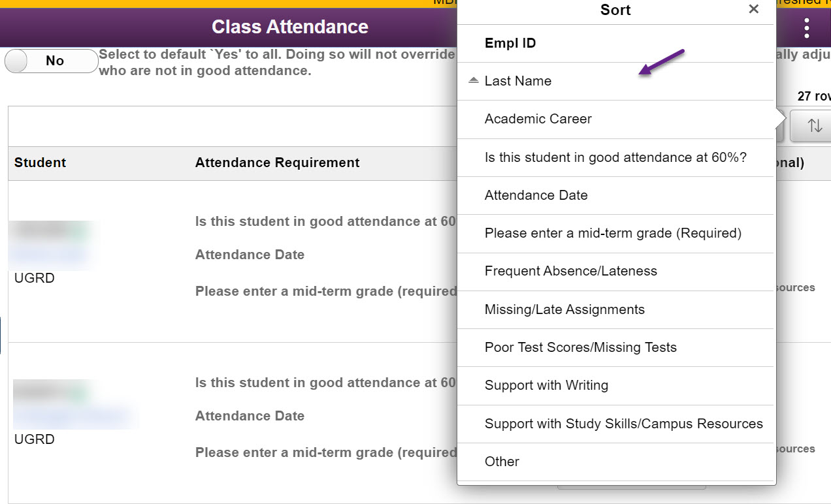831x504 pixels.
Task: Sort by Missing/Late Assignments
Action: pos(564,309)
